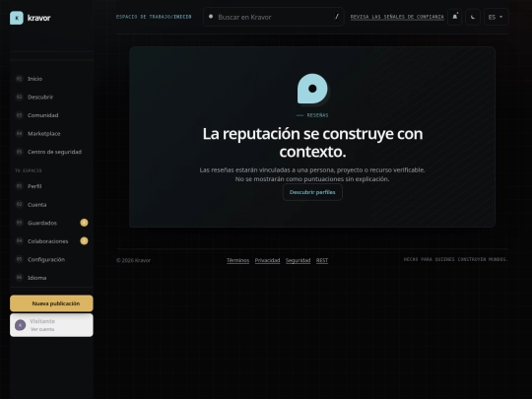Click the kravor wordmark text

tap(38, 18)
